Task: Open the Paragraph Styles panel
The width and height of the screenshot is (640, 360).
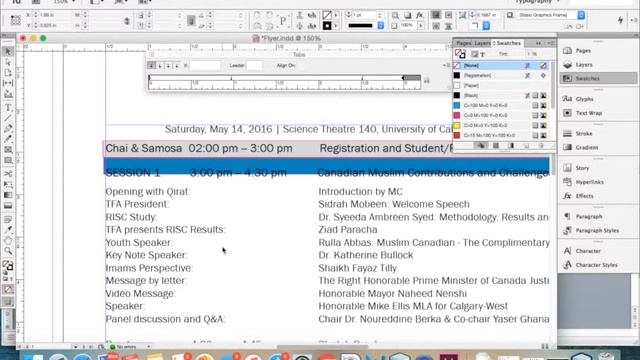Action: click(598, 231)
